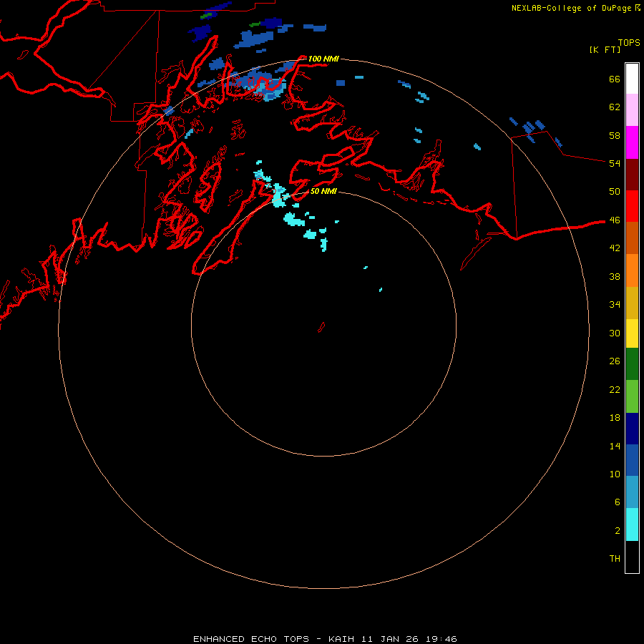The height and width of the screenshot is (644, 644).
Task: Select the '42' legend value
Action: click(x=615, y=248)
